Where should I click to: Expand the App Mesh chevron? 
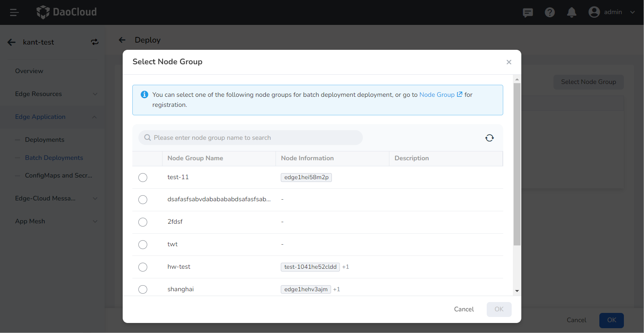click(x=95, y=221)
